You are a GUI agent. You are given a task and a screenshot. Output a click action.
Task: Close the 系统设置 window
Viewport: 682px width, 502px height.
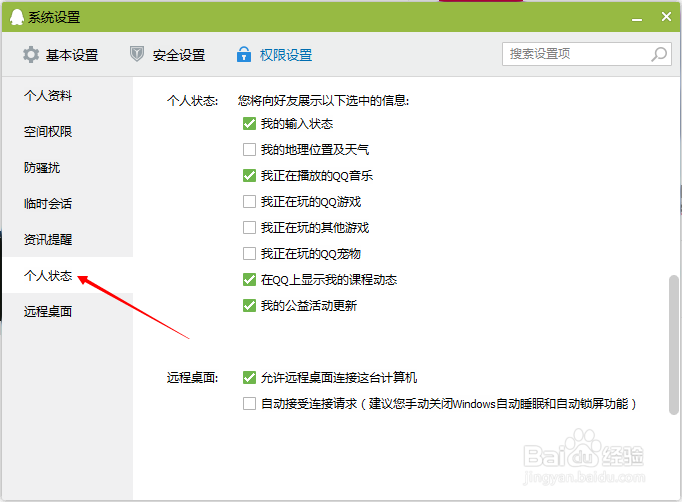pyautogui.click(x=666, y=17)
